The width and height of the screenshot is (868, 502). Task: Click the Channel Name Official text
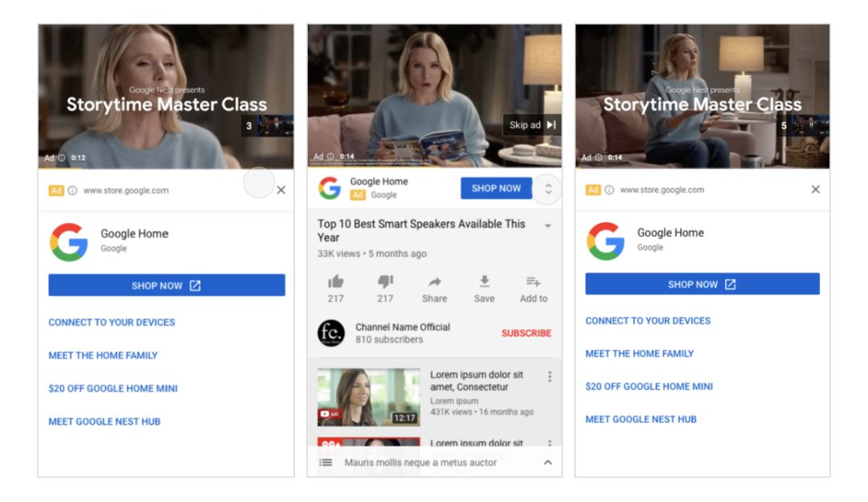pos(403,327)
